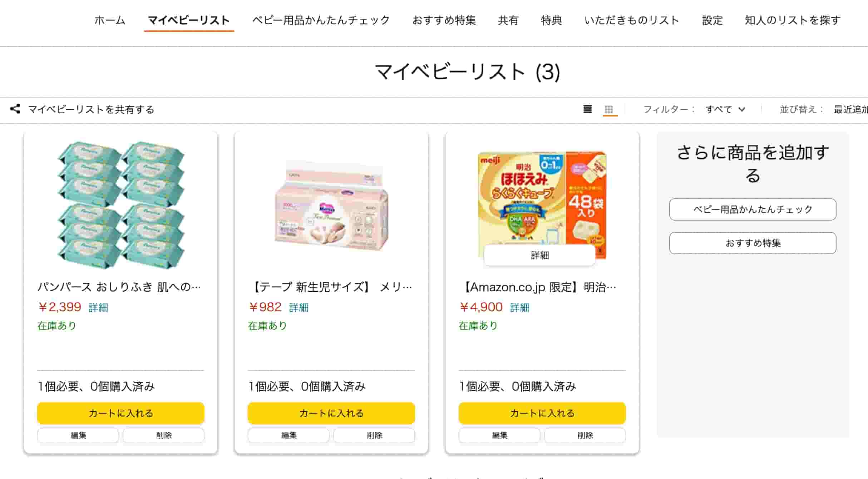
Task: Click 削除 for the Meiji formula item
Action: (585, 435)
